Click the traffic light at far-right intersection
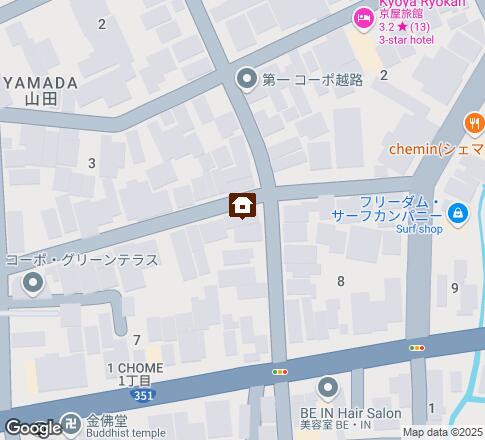 [x=417, y=348]
